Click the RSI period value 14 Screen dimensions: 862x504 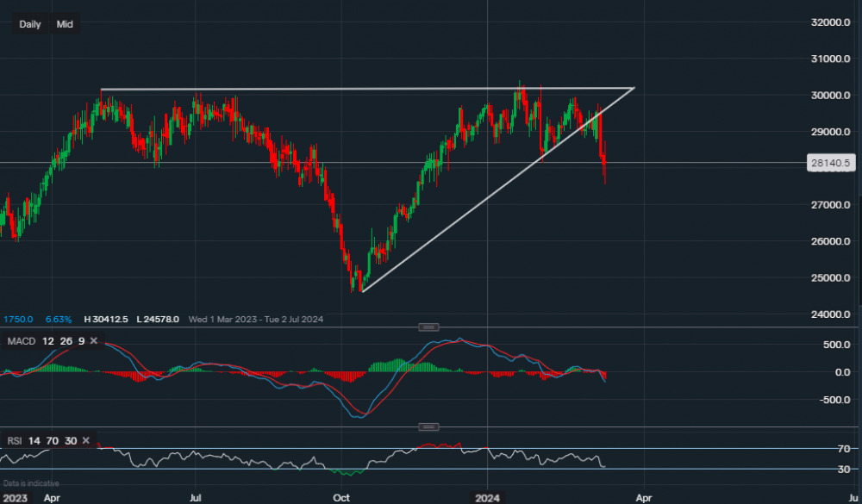point(34,441)
